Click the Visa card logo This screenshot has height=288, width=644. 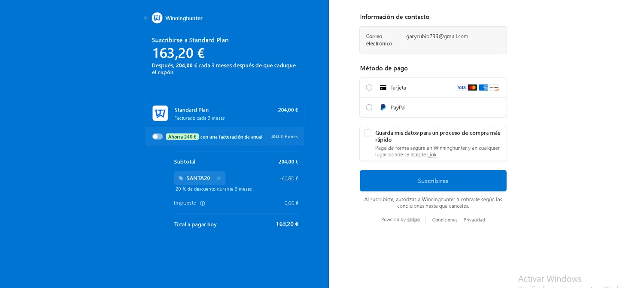(462, 88)
